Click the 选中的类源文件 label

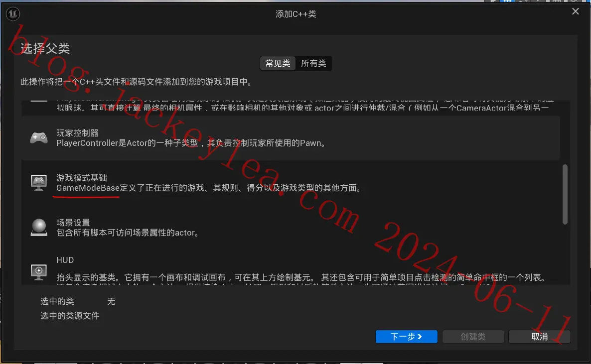coord(70,316)
